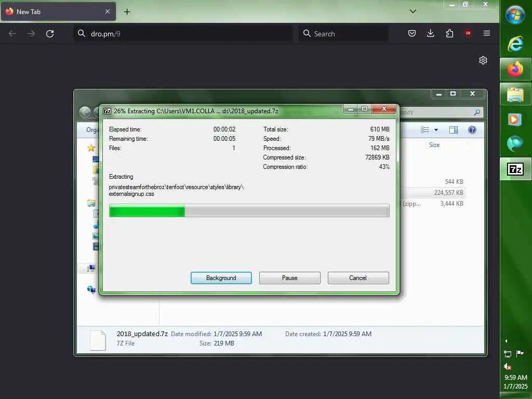Reload the page in Firefox

pos(50,34)
